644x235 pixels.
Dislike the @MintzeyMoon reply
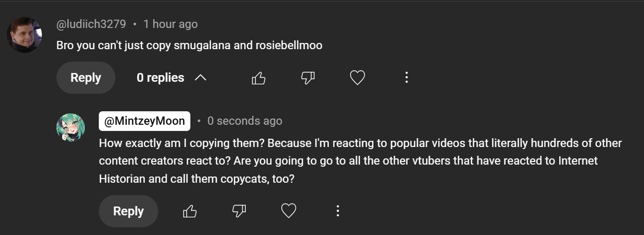pyautogui.click(x=239, y=211)
